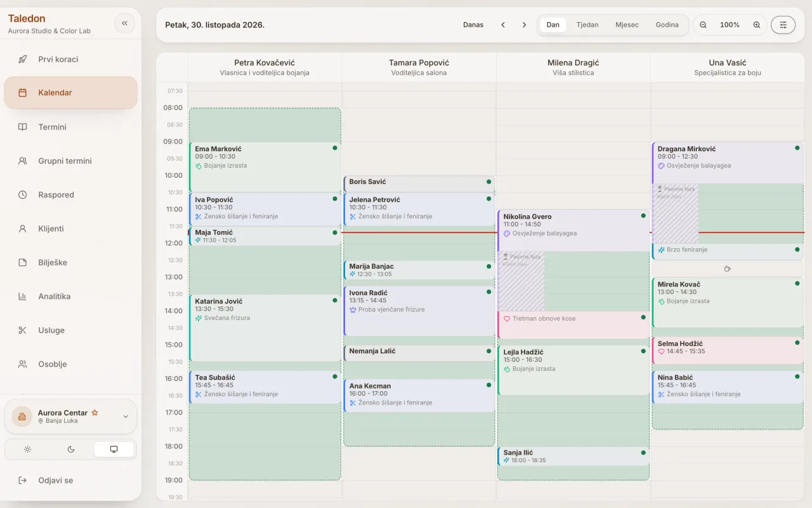This screenshot has width=812, height=508.
Task: Select Godina calendar view
Action: point(667,25)
